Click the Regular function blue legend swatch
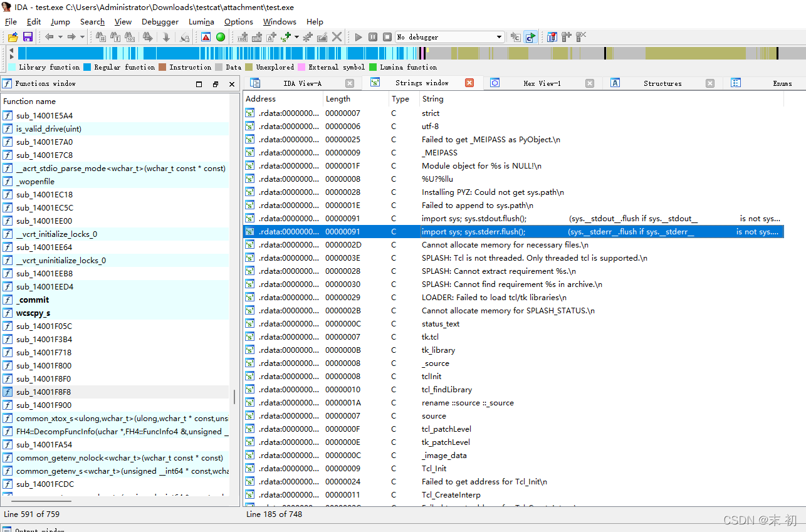 (x=87, y=67)
